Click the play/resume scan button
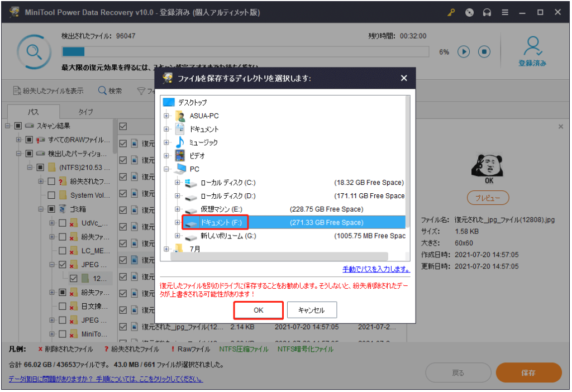Image resolution: width=572 pixels, height=392 pixels. (x=464, y=52)
